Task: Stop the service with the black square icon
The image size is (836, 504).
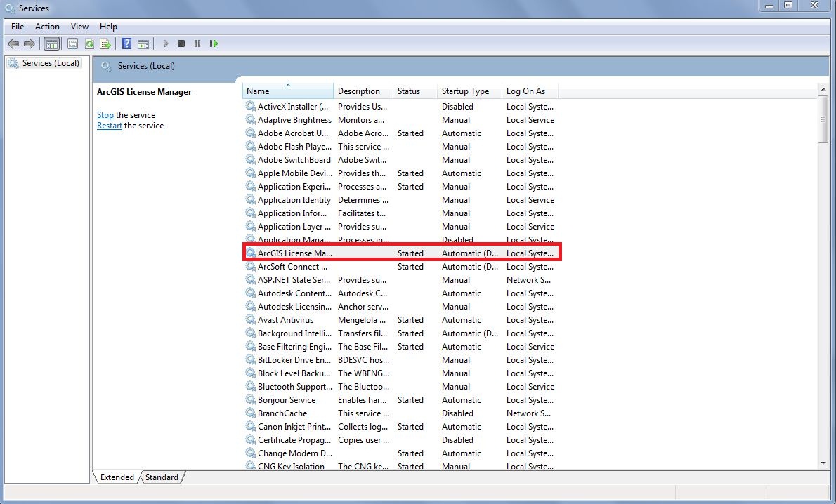Action: (181, 43)
